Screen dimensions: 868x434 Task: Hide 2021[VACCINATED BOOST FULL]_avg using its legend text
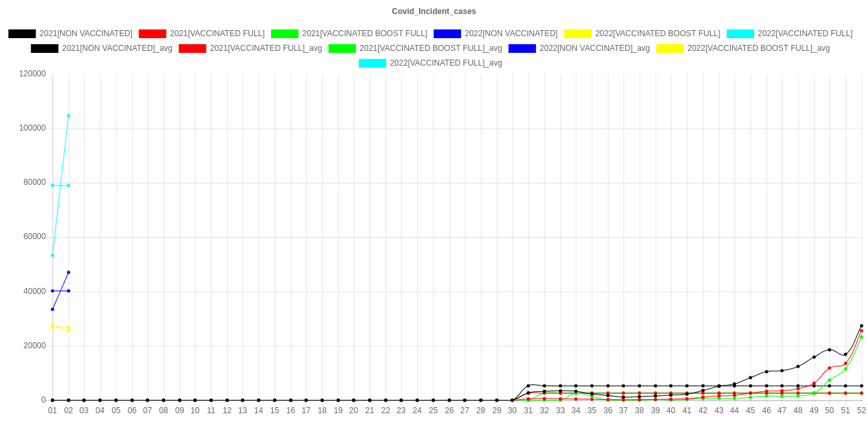pos(430,48)
